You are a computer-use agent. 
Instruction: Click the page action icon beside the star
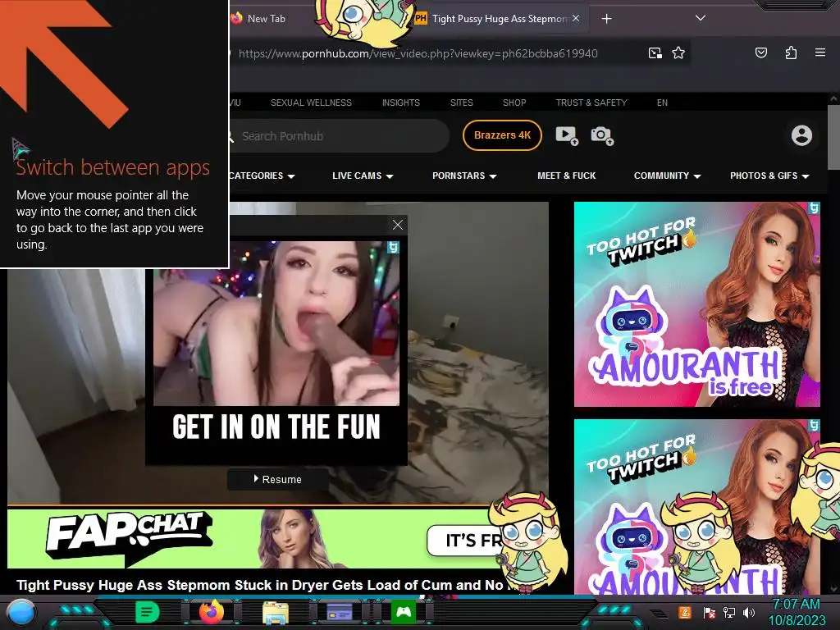(x=655, y=53)
